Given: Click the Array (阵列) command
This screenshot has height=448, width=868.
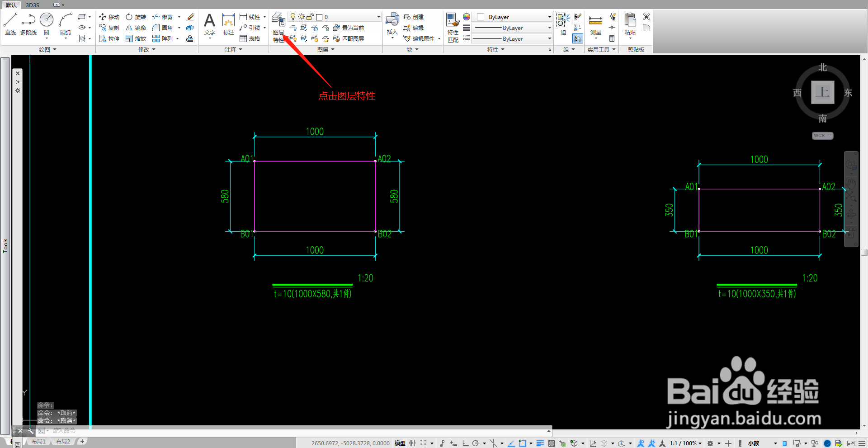Looking at the screenshot, I should (x=163, y=38).
